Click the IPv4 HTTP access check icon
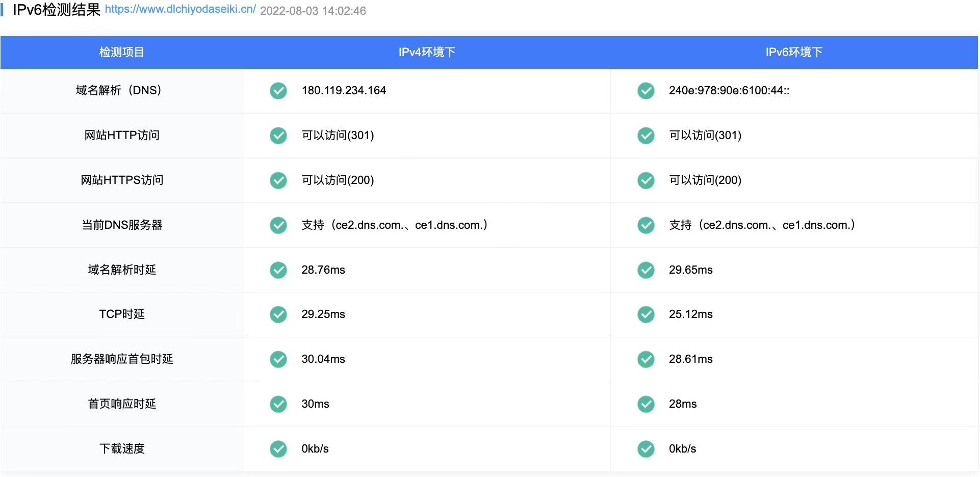The height and width of the screenshot is (477, 980). pyautogui.click(x=278, y=136)
